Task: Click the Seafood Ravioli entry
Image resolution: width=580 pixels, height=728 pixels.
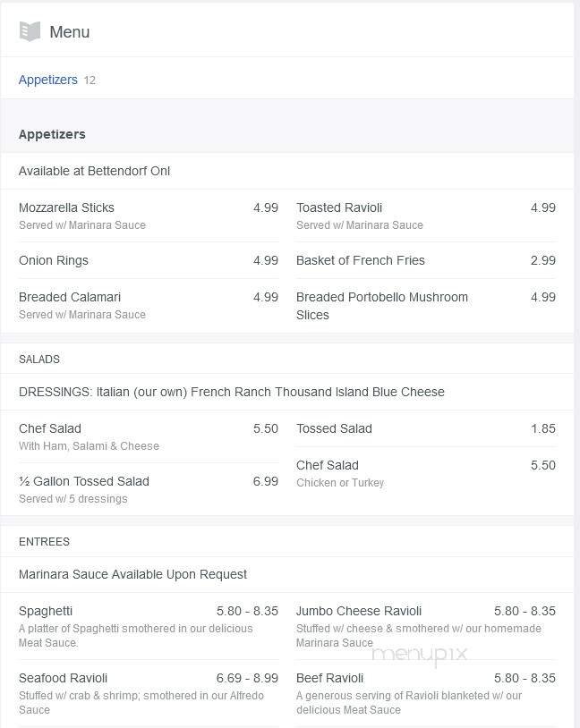Action: (63, 678)
